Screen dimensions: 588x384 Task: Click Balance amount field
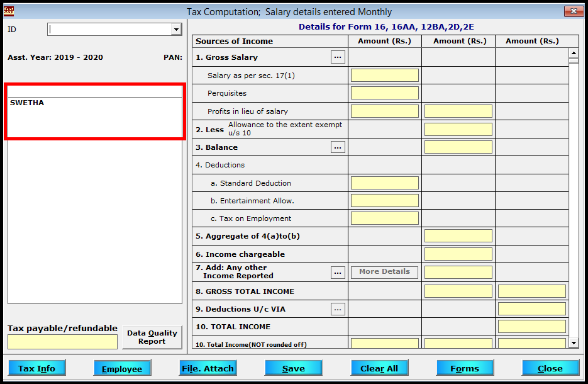pos(458,147)
